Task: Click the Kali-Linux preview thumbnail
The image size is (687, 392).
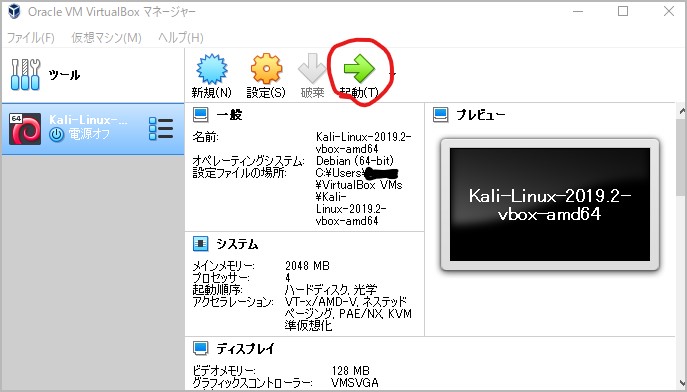Action: [550, 205]
